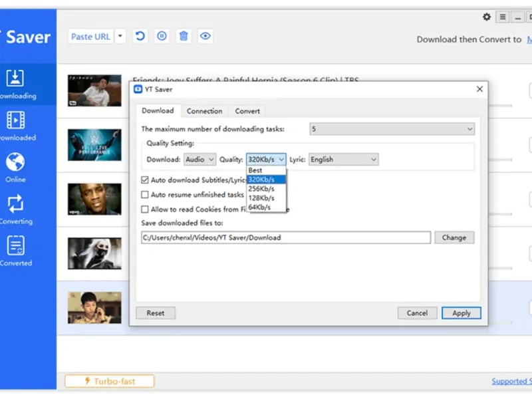The width and height of the screenshot is (532, 399).
Task: Open the Download type Audio dropdown
Action: pyautogui.click(x=199, y=160)
